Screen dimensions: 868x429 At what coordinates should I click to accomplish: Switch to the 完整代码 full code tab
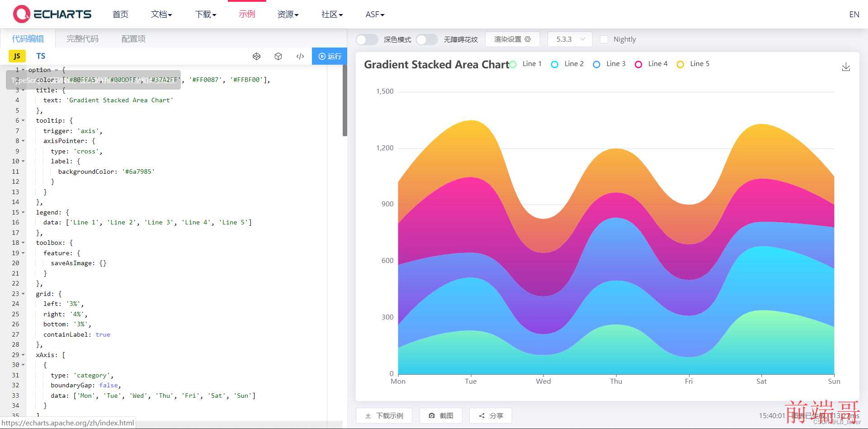[x=82, y=39]
